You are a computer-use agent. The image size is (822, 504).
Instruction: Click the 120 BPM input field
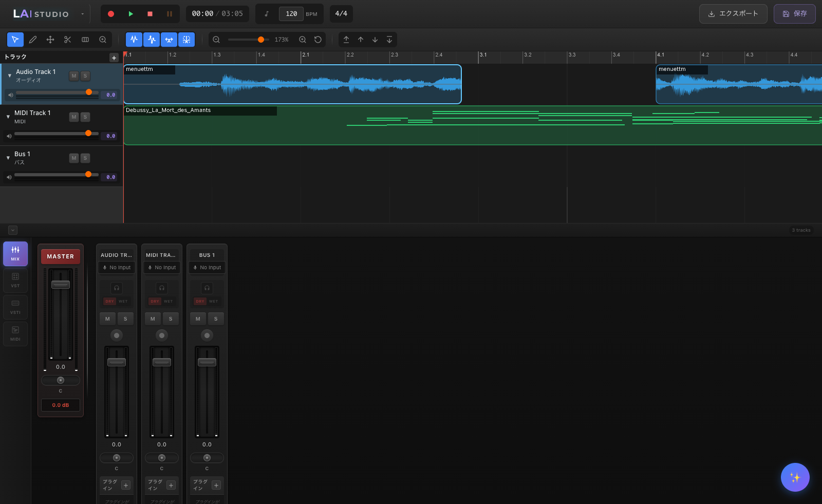click(290, 14)
